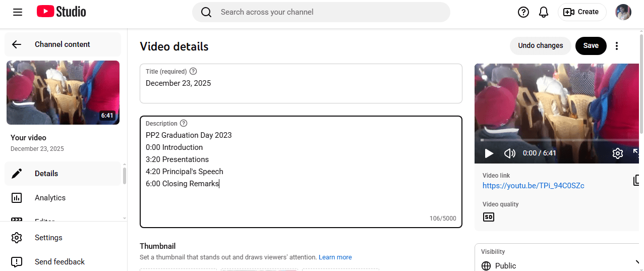Click Undo changes button

pos(540,46)
